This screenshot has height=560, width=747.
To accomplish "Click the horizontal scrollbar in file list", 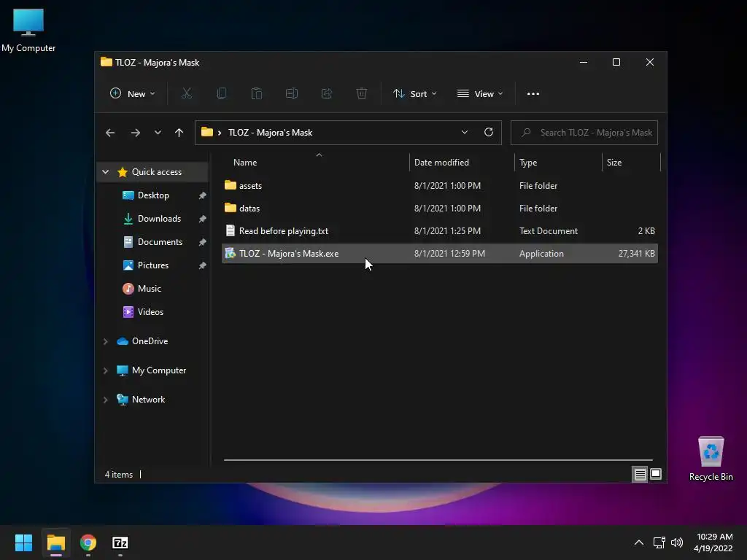I will (x=438, y=460).
